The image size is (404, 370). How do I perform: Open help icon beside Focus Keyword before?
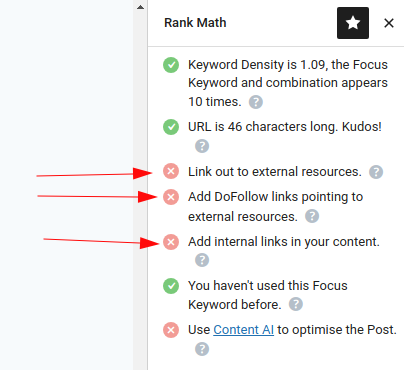click(x=296, y=304)
